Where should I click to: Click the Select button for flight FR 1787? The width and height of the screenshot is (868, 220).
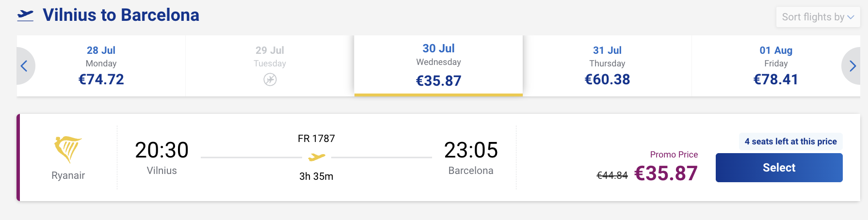(779, 168)
